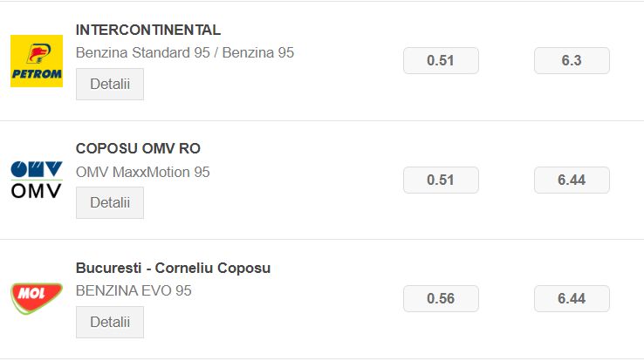The width and height of the screenshot is (644, 361).
Task: Click the MOL station logo
Action: click(x=37, y=298)
